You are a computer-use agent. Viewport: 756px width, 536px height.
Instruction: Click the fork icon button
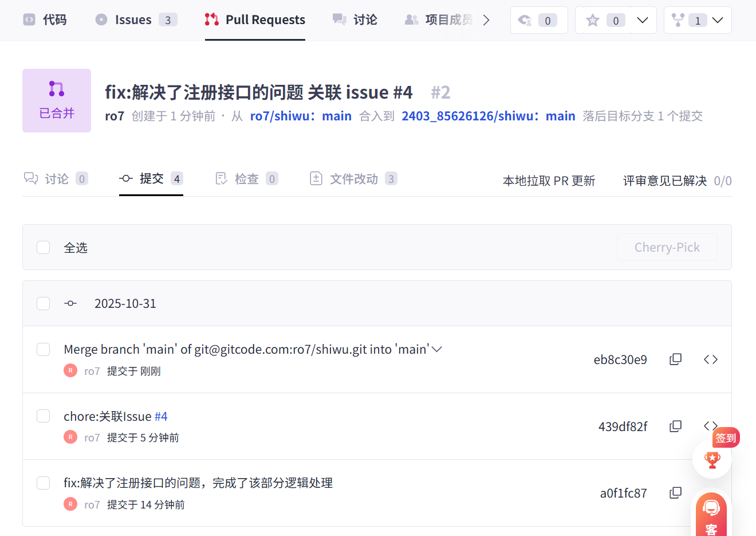pos(678,21)
